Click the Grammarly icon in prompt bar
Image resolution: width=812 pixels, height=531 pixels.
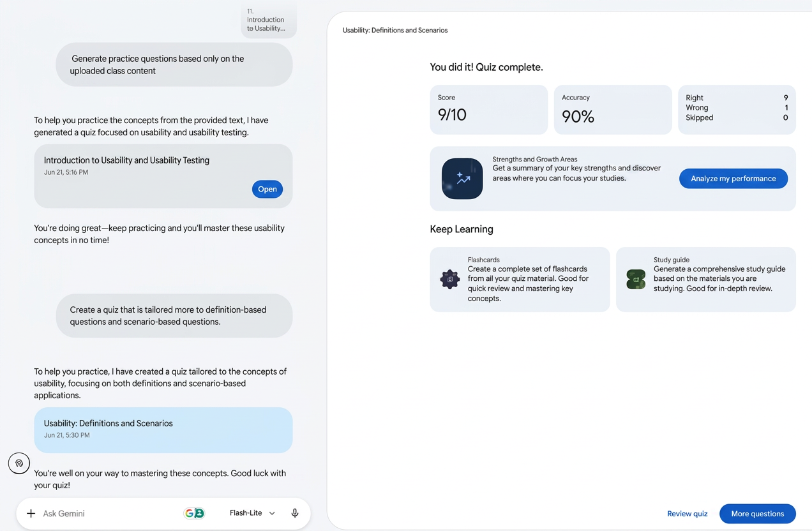point(194,513)
